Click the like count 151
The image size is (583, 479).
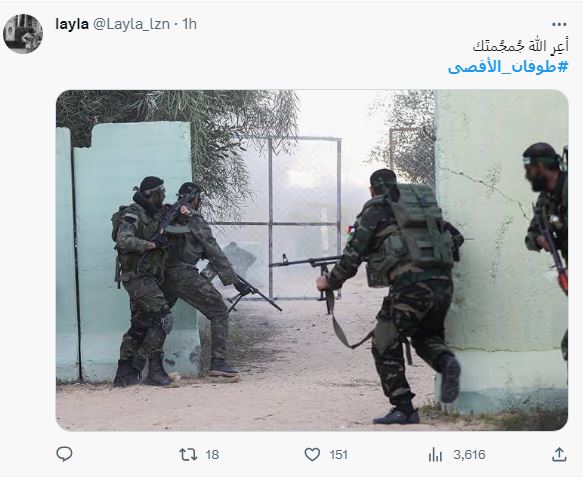pyautogui.click(x=338, y=455)
